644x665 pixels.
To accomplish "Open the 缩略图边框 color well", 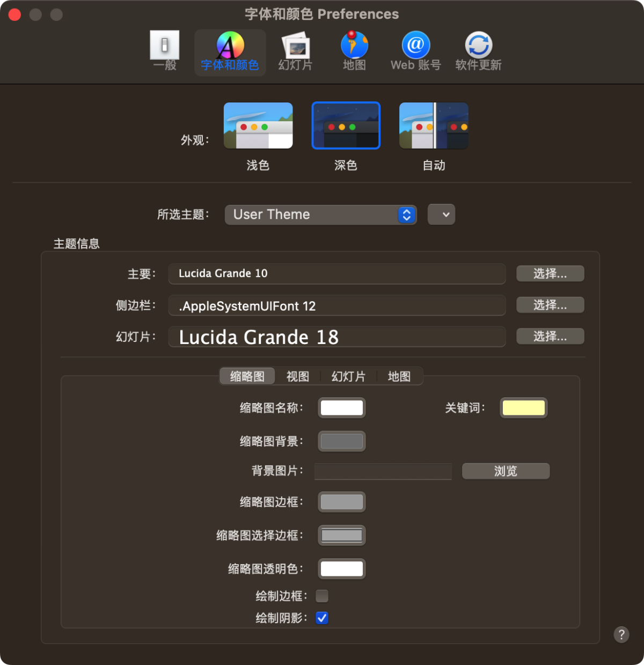I will [342, 502].
